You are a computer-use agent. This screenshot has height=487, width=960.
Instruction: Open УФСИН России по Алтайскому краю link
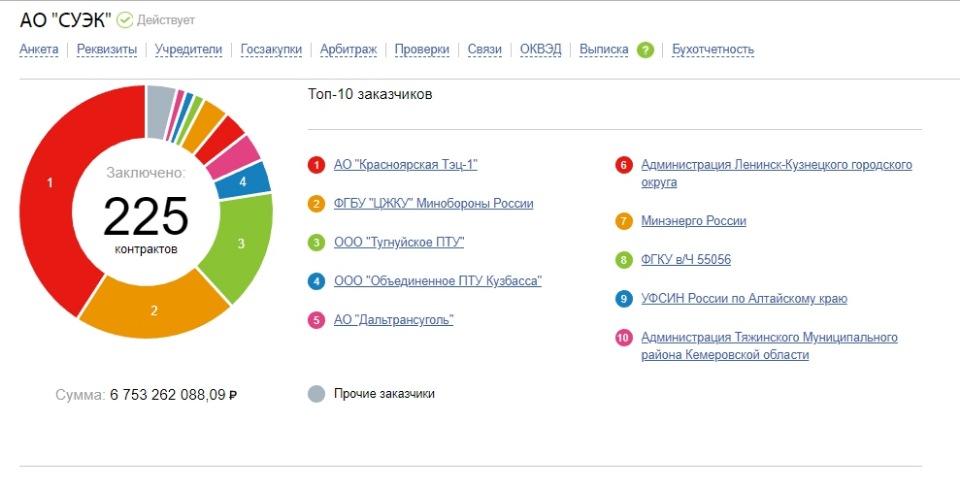(744, 299)
